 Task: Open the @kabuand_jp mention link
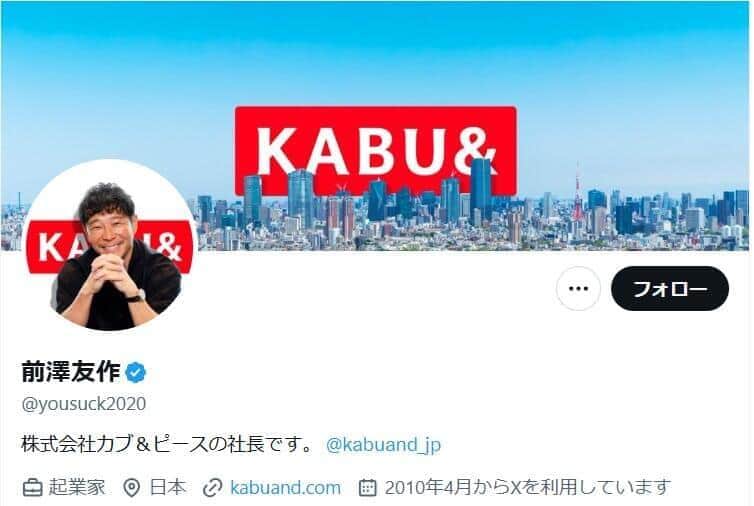click(383, 444)
